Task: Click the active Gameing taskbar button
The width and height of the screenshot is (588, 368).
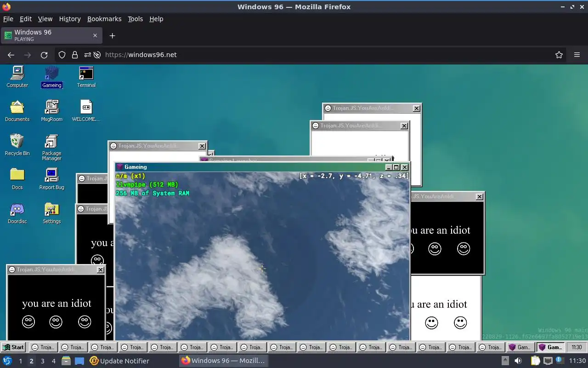Action: click(x=550, y=347)
